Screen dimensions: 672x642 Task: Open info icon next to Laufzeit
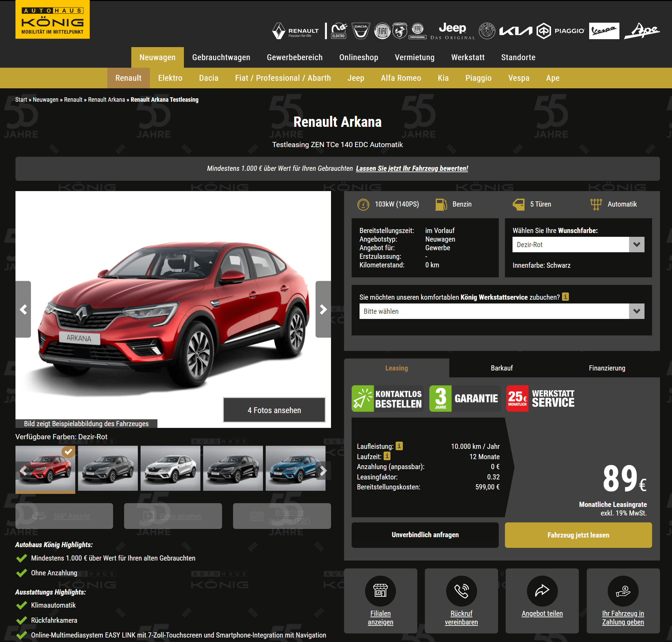[x=387, y=456]
